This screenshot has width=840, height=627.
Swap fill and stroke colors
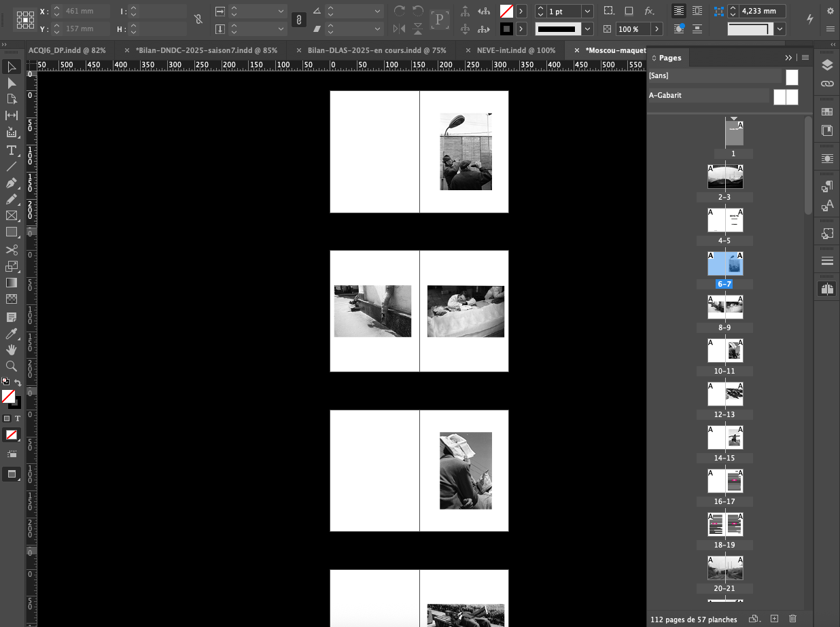pyautogui.click(x=18, y=383)
